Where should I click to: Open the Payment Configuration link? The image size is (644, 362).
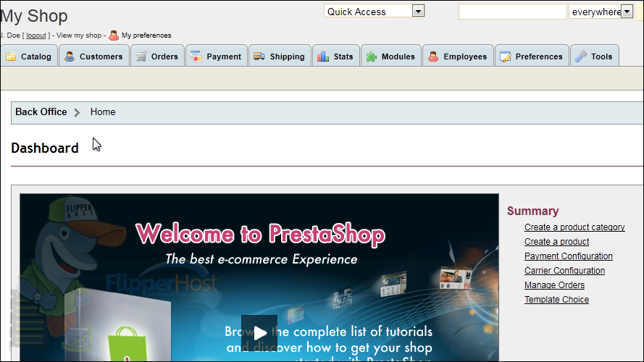(x=569, y=256)
